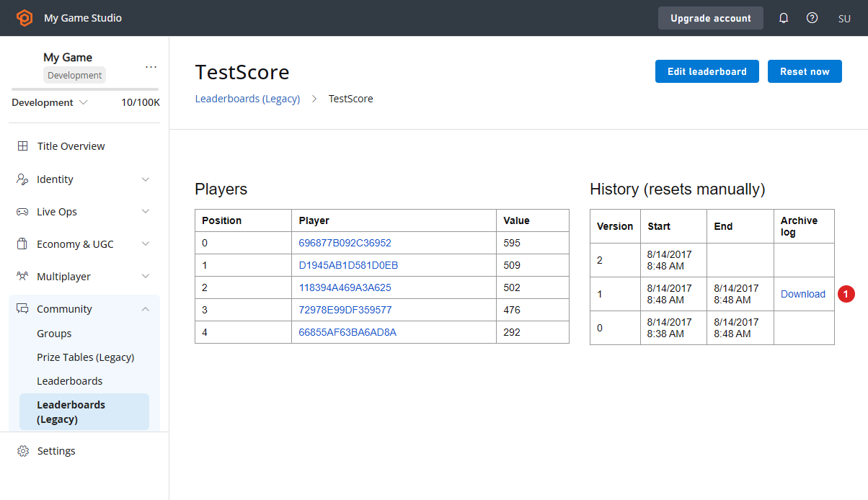
Task: Click the Development badge under My Game
Action: (75, 75)
